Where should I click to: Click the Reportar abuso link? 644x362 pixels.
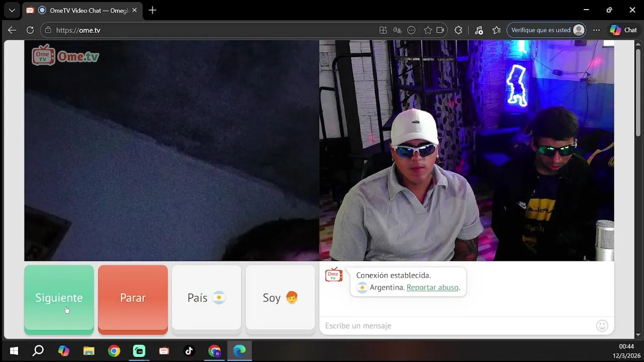(x=433, y=288)
